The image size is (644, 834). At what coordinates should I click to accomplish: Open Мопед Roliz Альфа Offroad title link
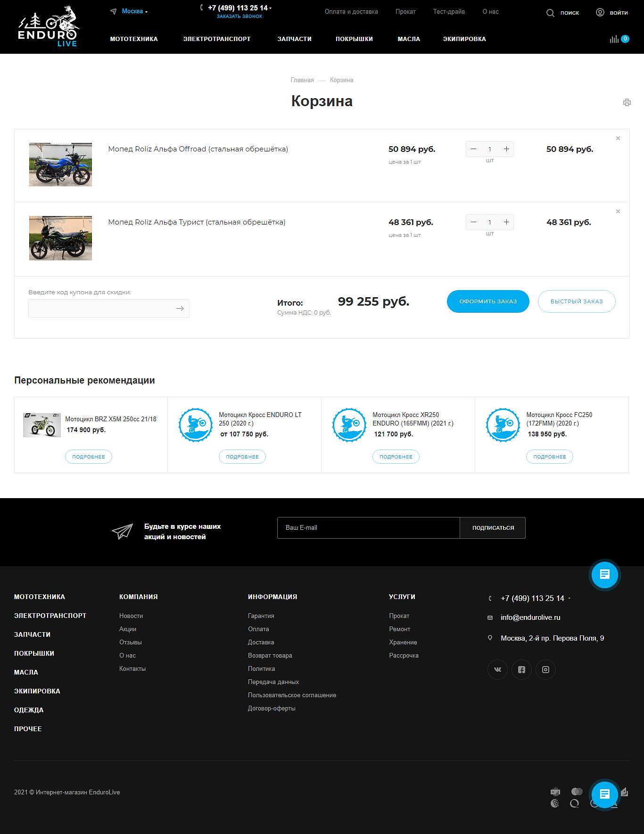(198, 149)
